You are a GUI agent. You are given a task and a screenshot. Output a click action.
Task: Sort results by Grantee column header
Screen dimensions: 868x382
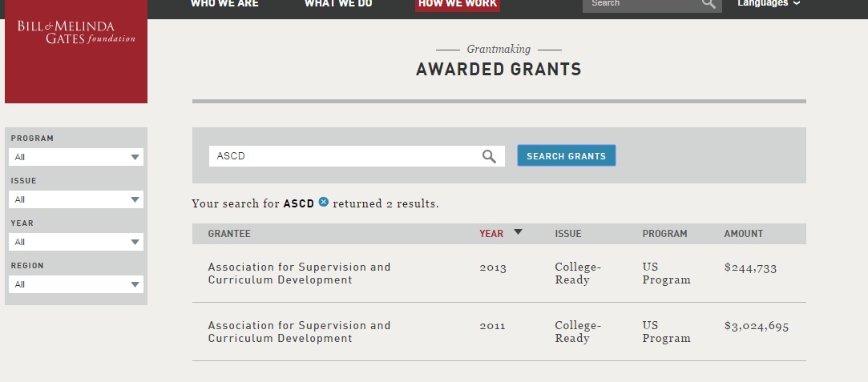[229, 234]
